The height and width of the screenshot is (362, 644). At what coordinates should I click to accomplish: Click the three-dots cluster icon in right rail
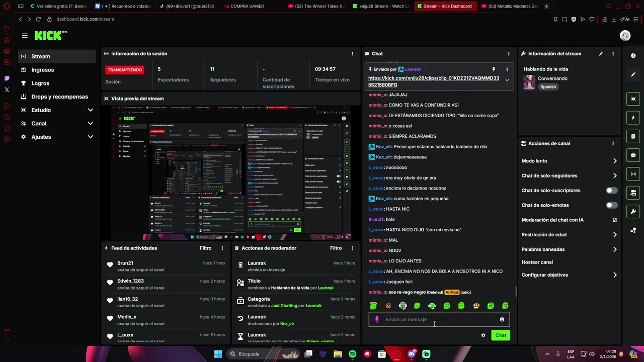[633, 230]
